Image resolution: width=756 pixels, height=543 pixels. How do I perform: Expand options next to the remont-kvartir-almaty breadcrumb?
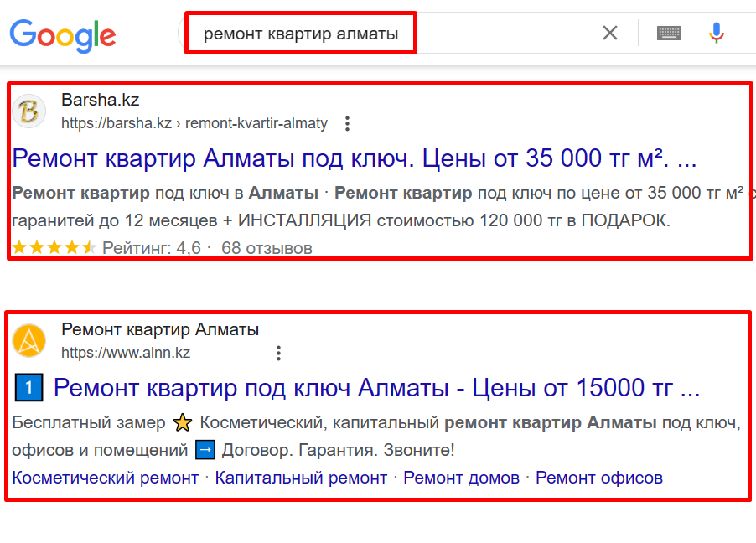[x=347, y=122]
